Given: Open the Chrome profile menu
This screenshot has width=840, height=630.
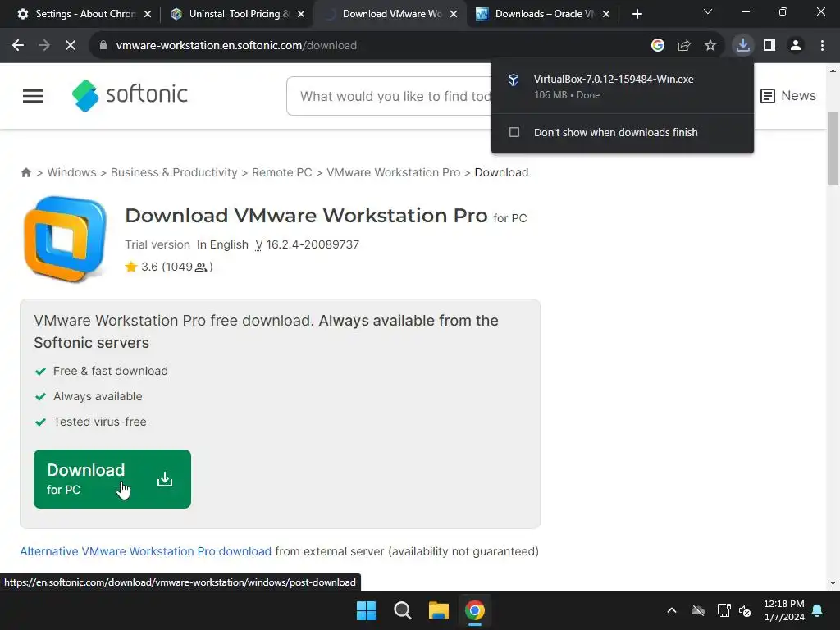Looking at the screenshot, I should (x=796, y=46).
